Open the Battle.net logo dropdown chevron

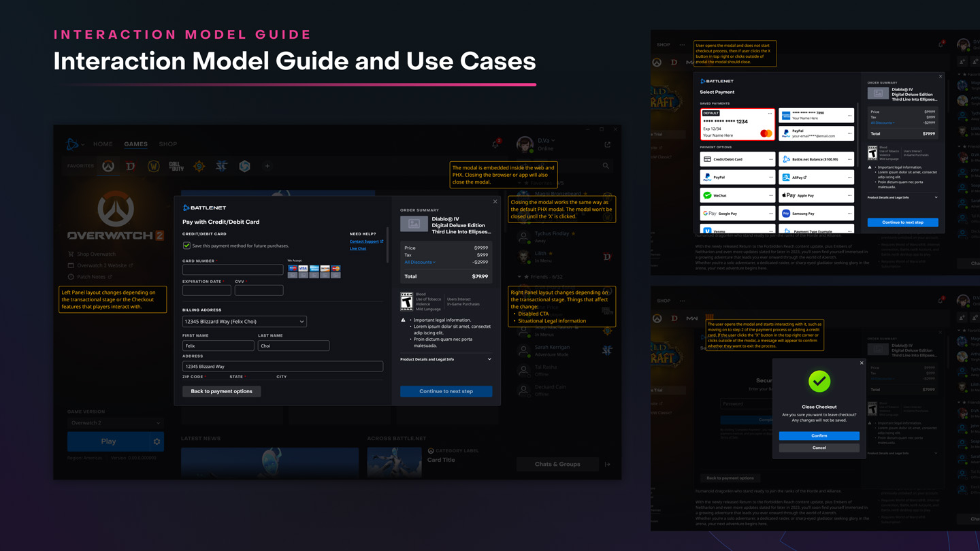pyautogui.click(x=82, y=145)
